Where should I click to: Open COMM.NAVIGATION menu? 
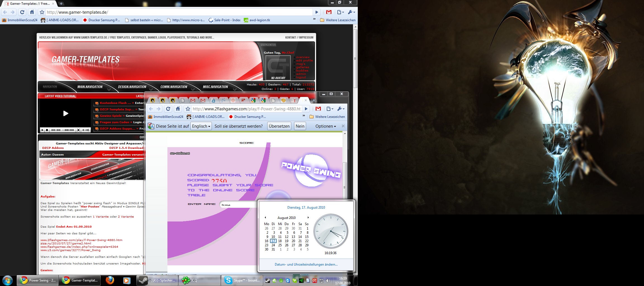point(174,87)
